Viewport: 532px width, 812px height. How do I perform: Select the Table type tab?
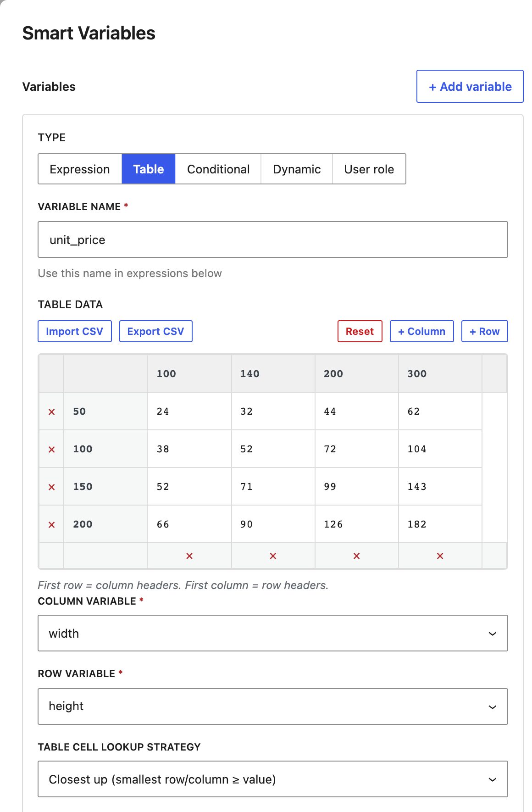coord(149,169)
